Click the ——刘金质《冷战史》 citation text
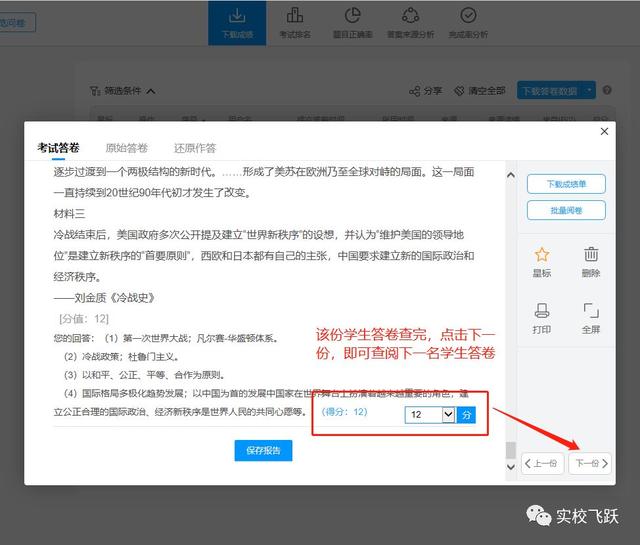The image size is (640, 545). [x=104, y=298]
